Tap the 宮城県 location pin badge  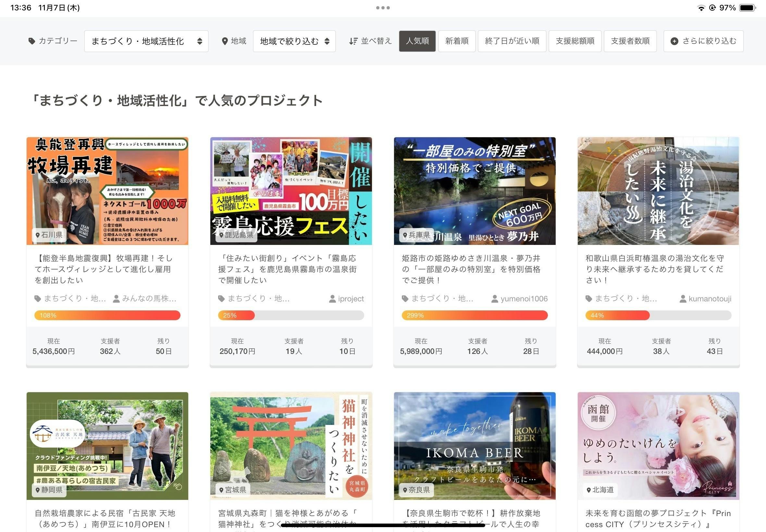point(232,490)
